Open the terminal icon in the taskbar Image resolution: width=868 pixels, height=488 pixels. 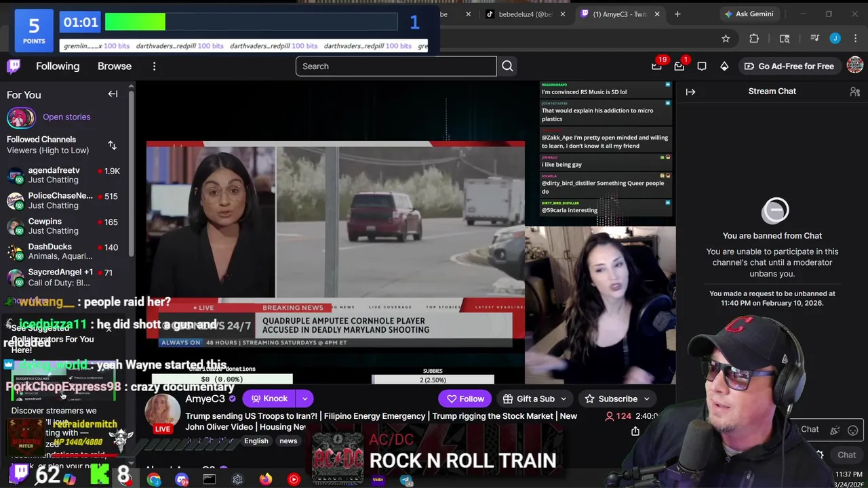pos(209,480)
